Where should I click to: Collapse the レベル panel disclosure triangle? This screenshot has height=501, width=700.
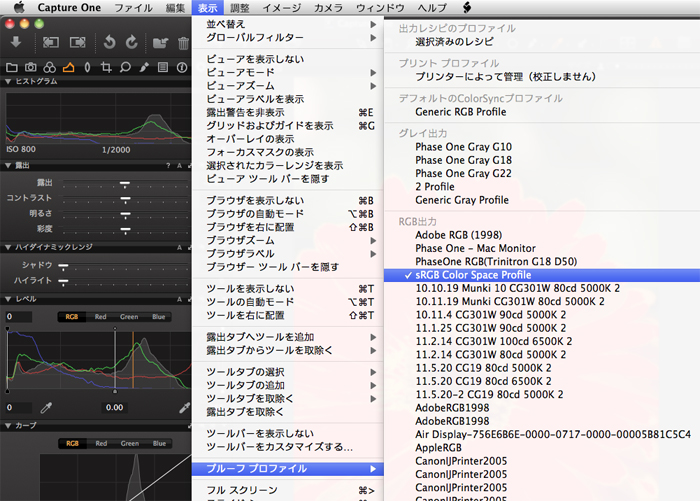[8, 299]
